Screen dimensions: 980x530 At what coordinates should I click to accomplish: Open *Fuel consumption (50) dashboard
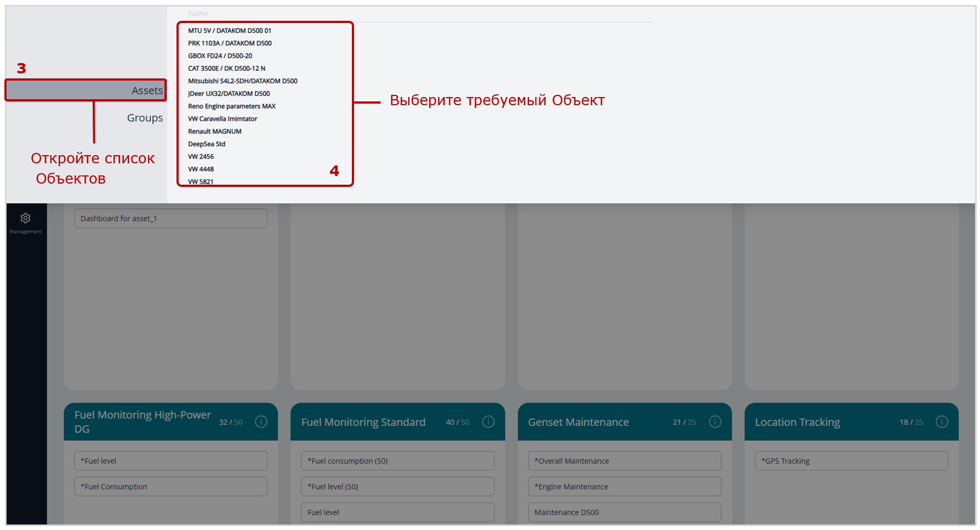tap(397, 461)
